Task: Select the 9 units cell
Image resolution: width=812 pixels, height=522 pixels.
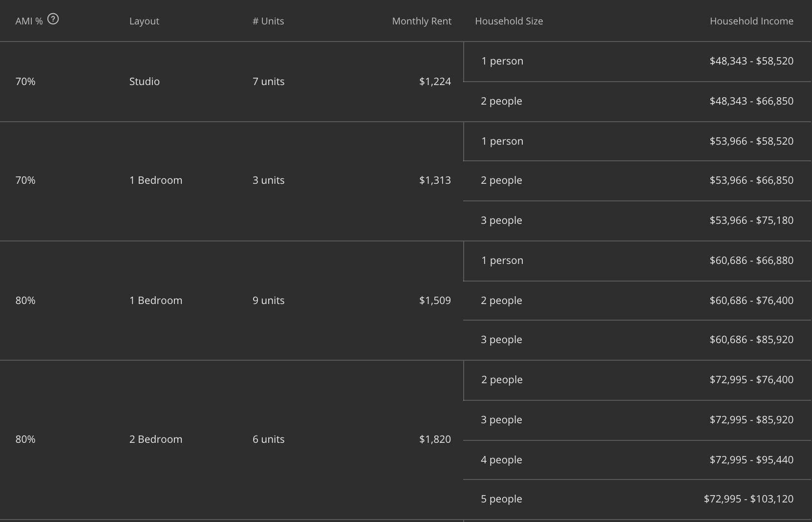Action: [268, 301]
